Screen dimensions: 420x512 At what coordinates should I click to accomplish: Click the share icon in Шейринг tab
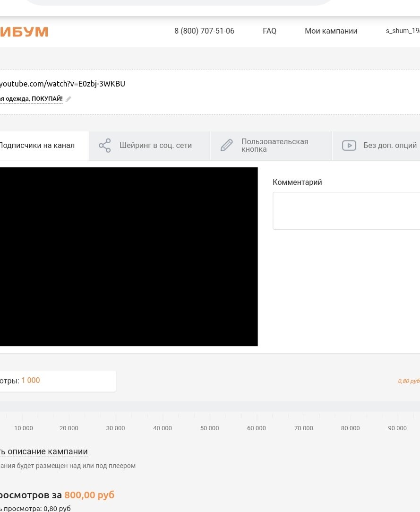[105, 146]
